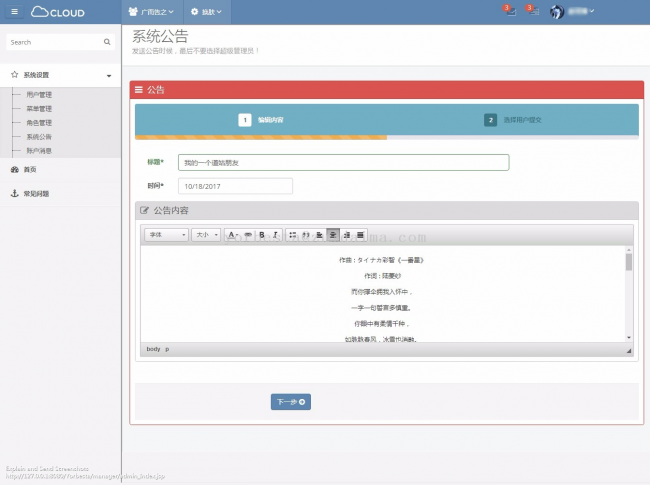This screenshot has width=650, height=485.
Task: Open the first notification icon with red badge
Action: point(510,12)
